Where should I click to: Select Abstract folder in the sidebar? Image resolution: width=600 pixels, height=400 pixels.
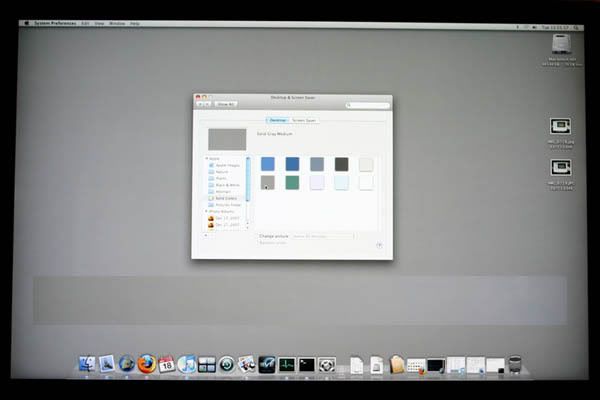(220, 191)
